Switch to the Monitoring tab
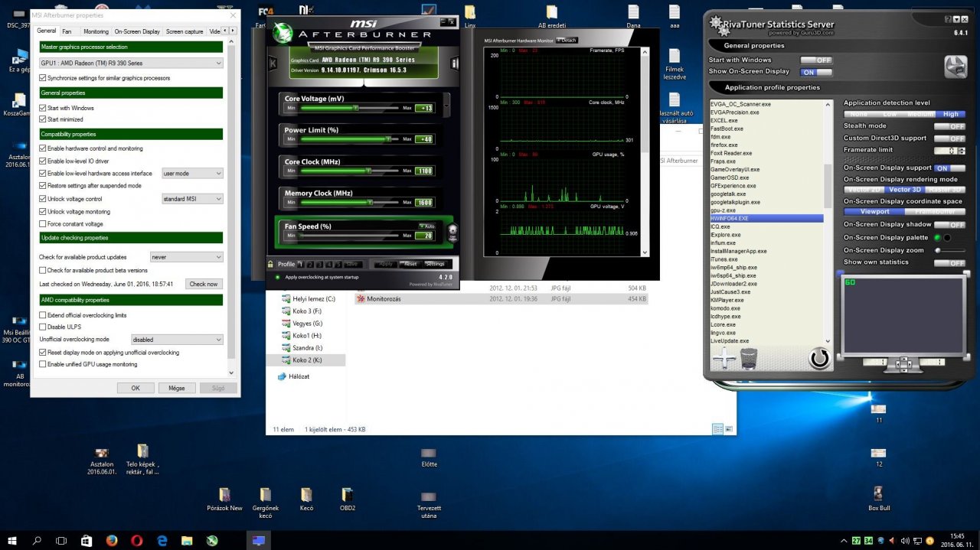This screenshot has width=980, height=550. coord(96,31)
